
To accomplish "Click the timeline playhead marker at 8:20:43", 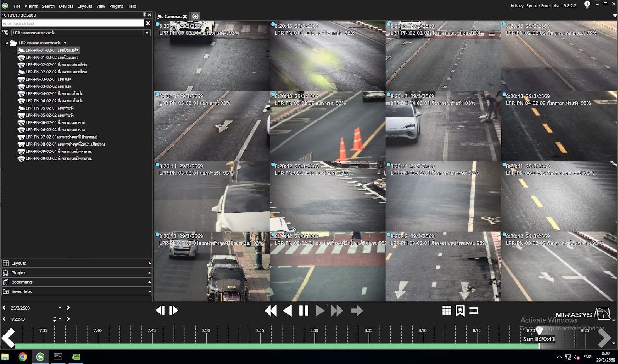I will click(x=539, y=331).
